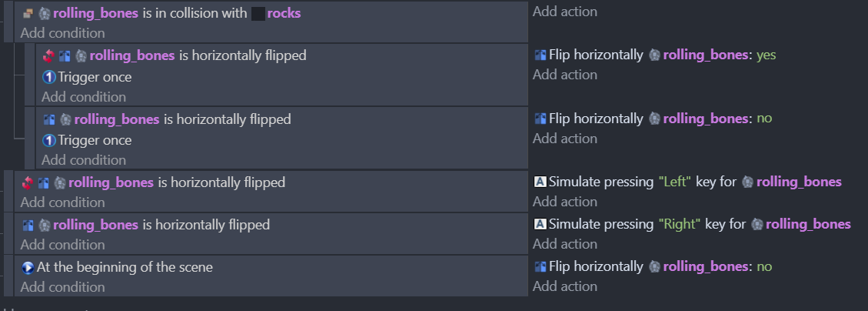Open the "Right" key parameter selector

[x=680, y=225]
